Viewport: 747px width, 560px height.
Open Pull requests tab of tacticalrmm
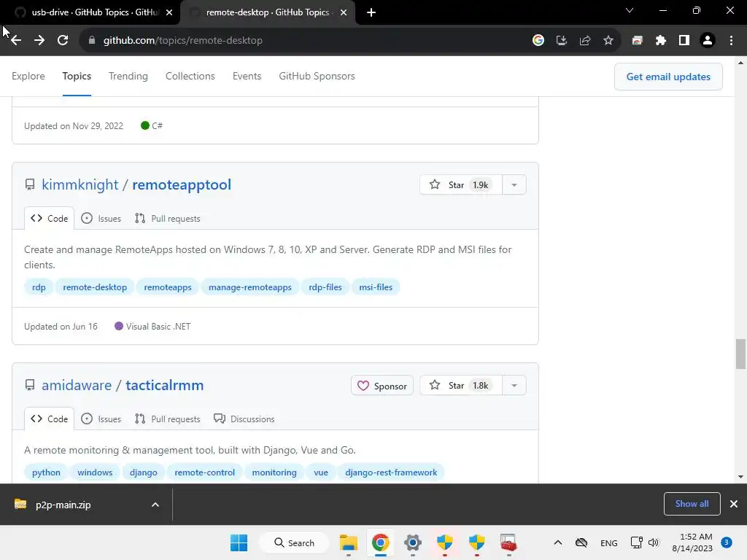point(168,419)
